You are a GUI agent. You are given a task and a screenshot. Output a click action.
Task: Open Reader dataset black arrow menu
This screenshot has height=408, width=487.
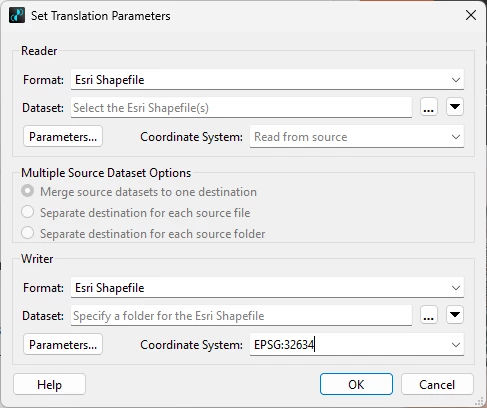(x=455, y=107)
